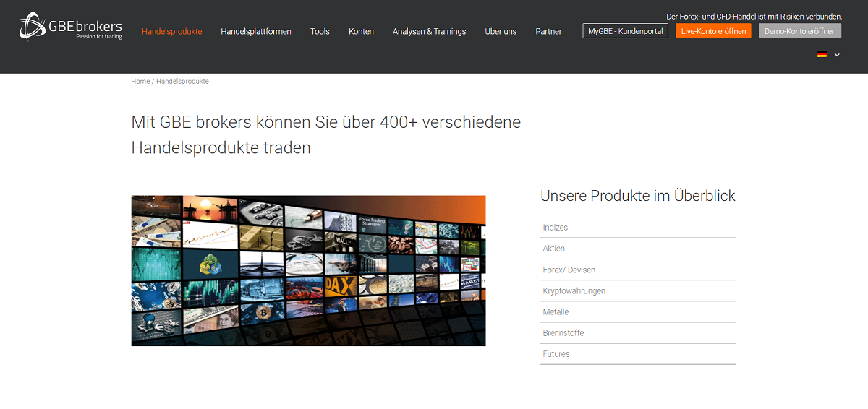The width and height of the screenshot is (868, 409).
Task: Select Indizes in product overview
Action: 638,228
